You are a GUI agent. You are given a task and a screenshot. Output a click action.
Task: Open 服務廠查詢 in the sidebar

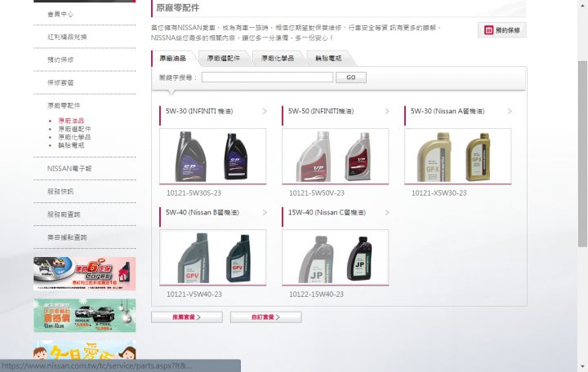[64, 215]
